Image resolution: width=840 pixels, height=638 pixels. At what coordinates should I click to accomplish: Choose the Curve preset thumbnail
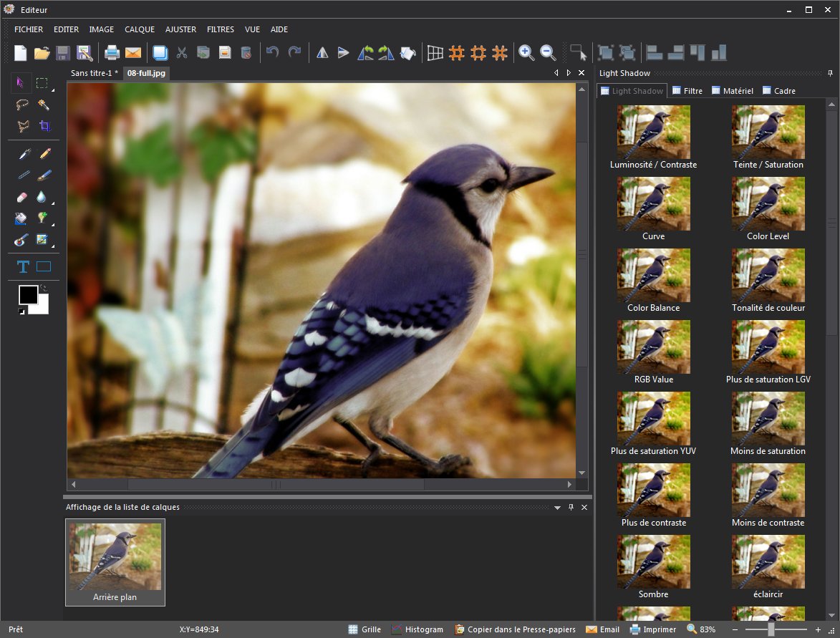654,203
